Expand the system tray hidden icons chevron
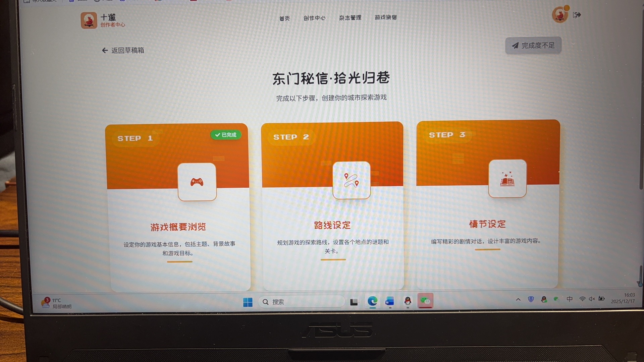Image resolution: width=644 pixels, height=362 pixels. (518, 299)
